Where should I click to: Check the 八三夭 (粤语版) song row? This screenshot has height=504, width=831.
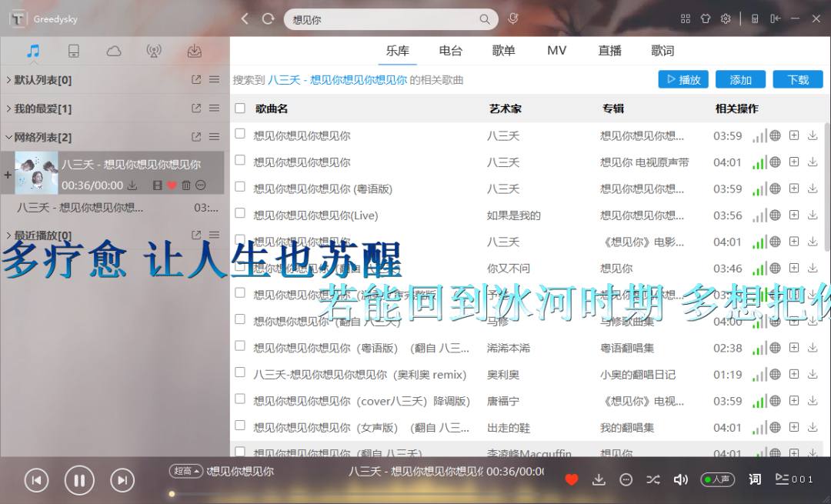240,186
